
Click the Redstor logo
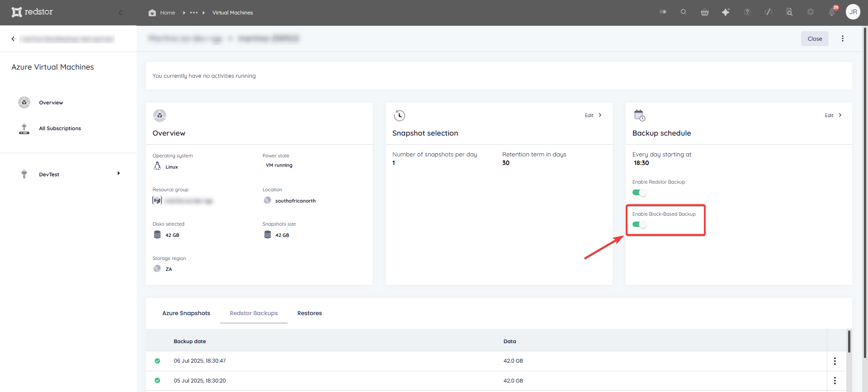32,12
